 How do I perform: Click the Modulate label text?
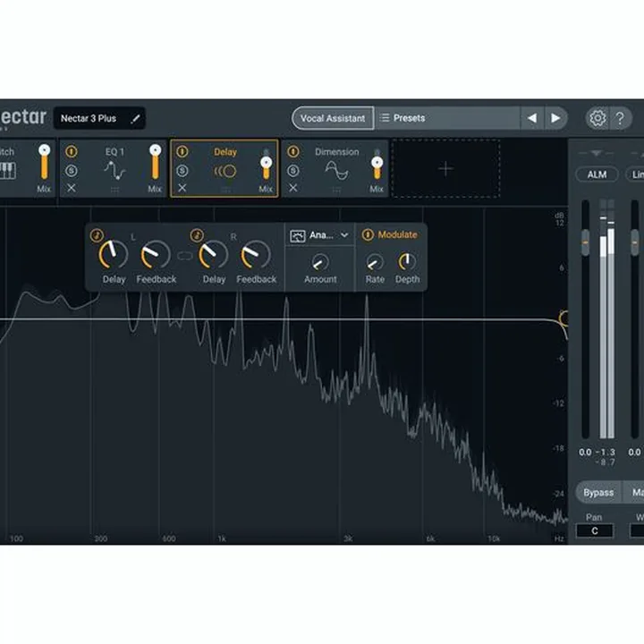tap(397, 234)
